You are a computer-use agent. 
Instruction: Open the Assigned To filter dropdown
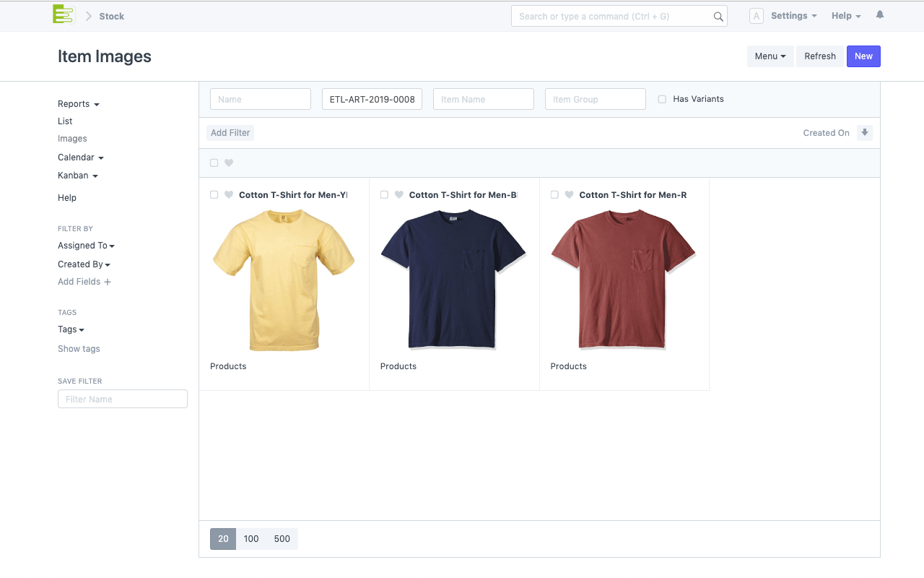[86, 246]
